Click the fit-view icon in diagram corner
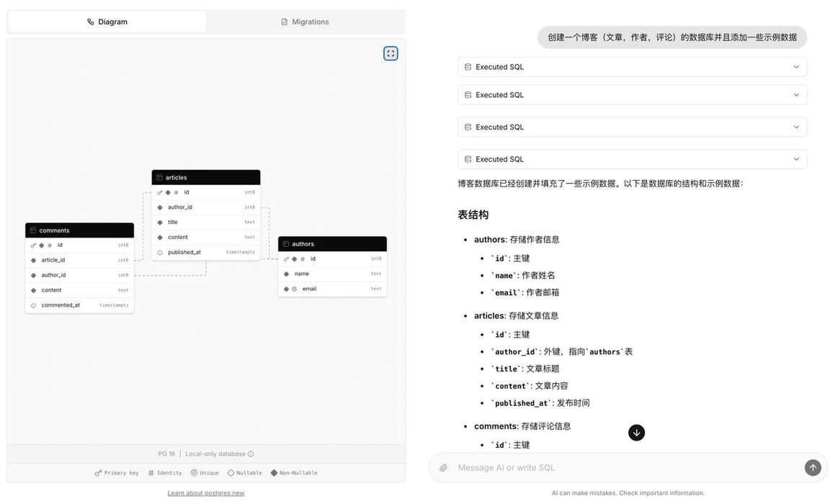The width and height of the screenshot is (835, 504). pyautogui.click(x=390, y=53)
